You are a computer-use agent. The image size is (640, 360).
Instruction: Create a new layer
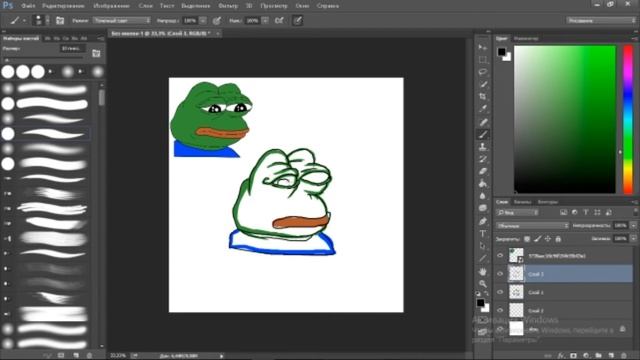[611, 356]
